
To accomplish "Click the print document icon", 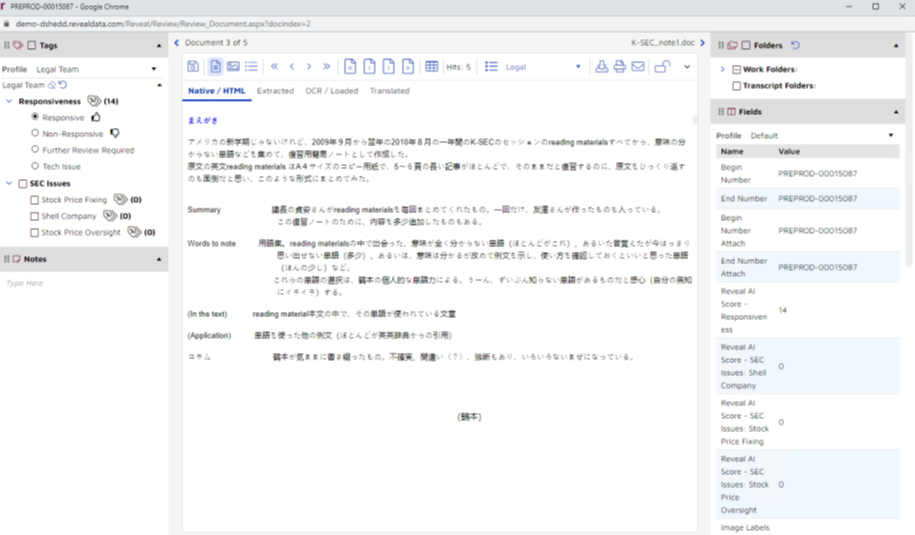I will point(619,67).
